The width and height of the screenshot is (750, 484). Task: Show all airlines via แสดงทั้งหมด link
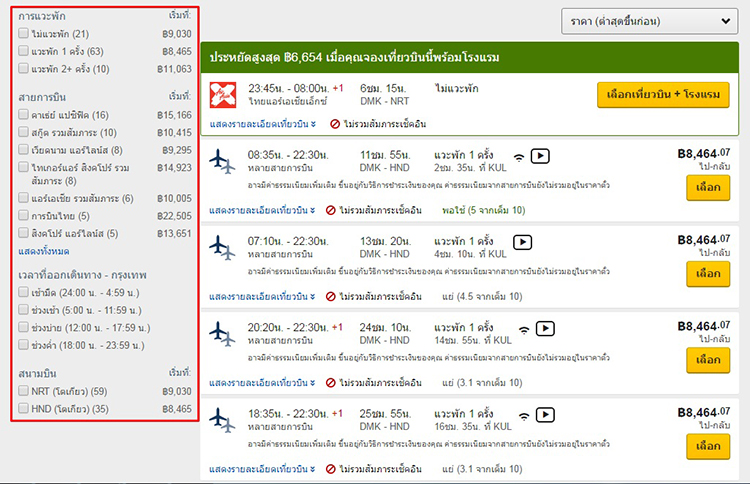44,250
